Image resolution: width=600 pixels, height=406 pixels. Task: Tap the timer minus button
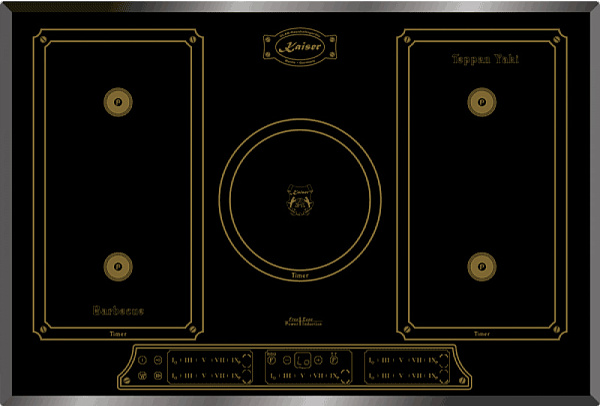(287, 360)
